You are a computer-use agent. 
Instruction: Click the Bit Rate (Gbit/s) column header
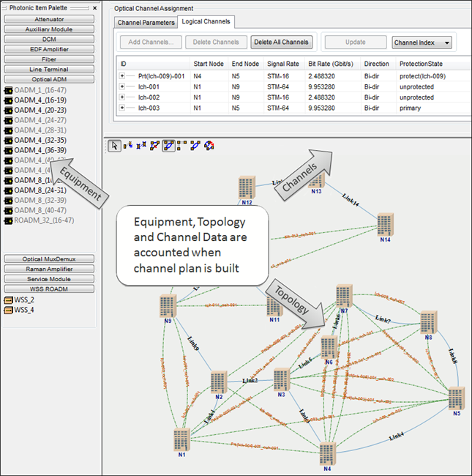[331, 64]
